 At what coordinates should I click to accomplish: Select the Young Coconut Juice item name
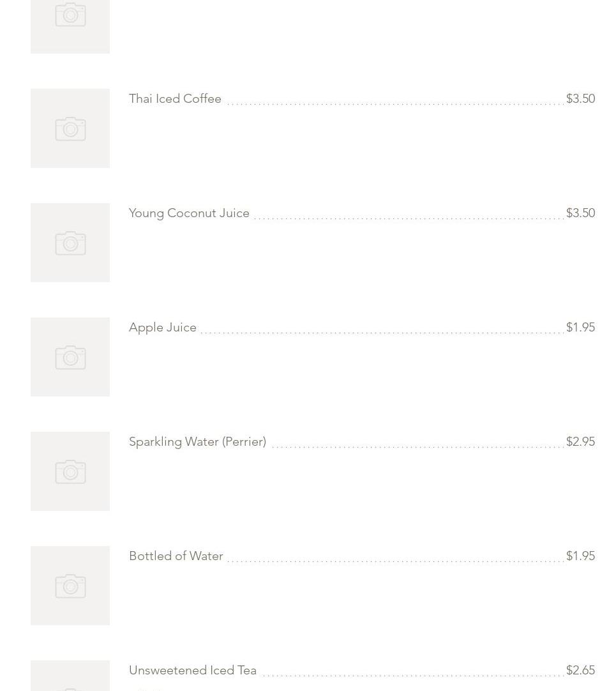coord(189,213)
